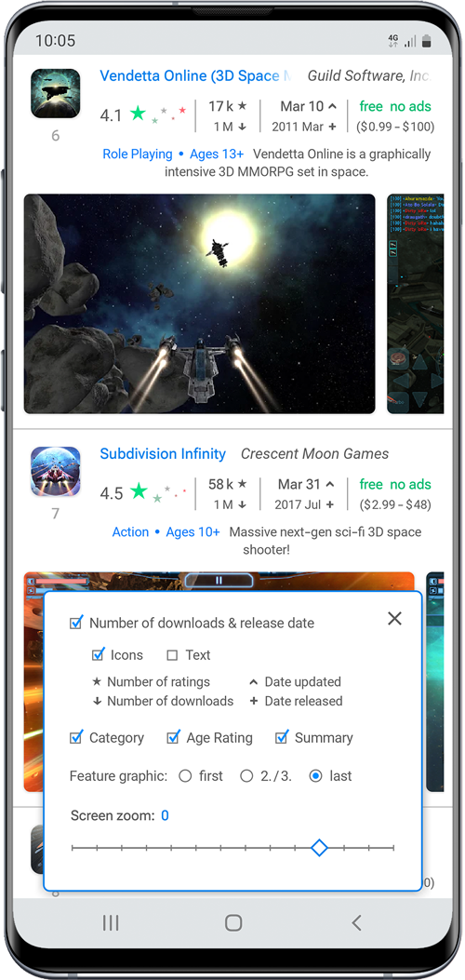Viewport: 465px width, 980px height.
Task: Tap the Android back navigation icon
Action: tap(356, 922)
